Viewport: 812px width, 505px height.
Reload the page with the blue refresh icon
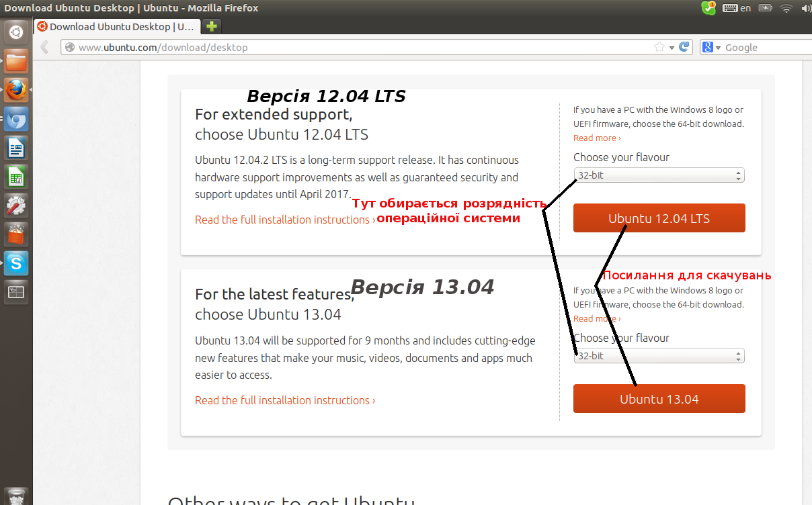click(684, 47)
